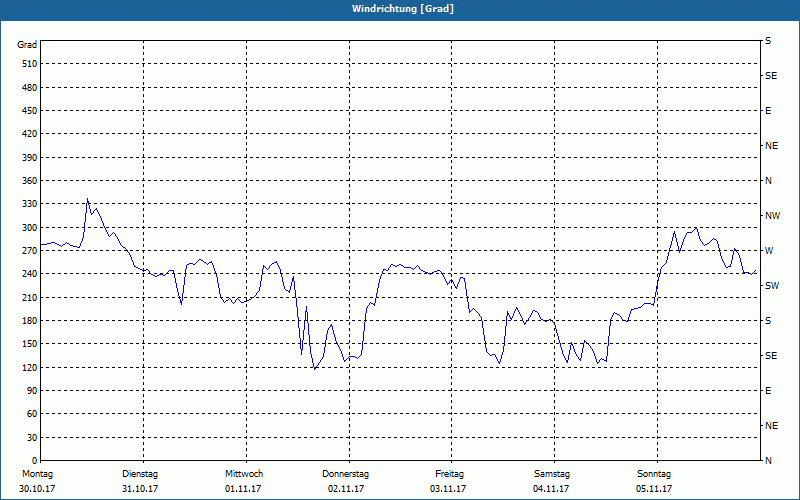Image resolution: width=800 pixels, height=500 pixels.
Task: Choose the 30 degree axis label
Action: point(32,438)
